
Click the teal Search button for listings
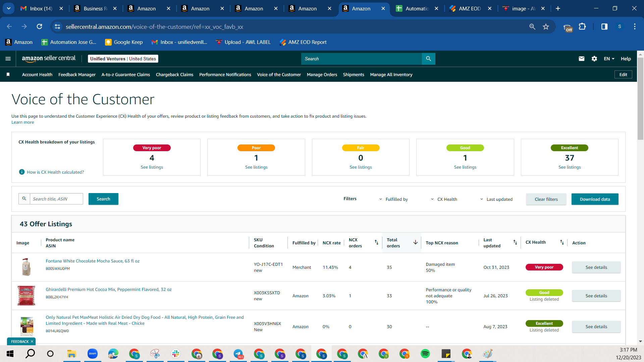coord(103,199)
